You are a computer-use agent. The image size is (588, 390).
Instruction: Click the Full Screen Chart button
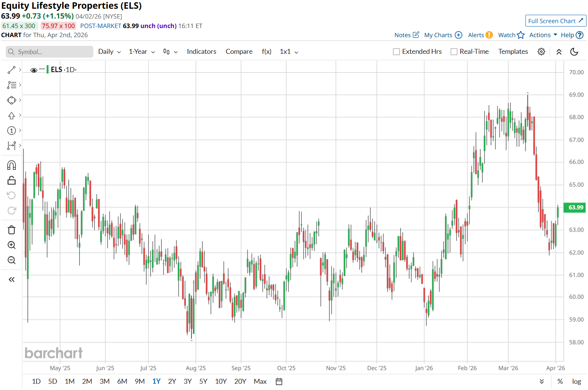click(555, 21)
